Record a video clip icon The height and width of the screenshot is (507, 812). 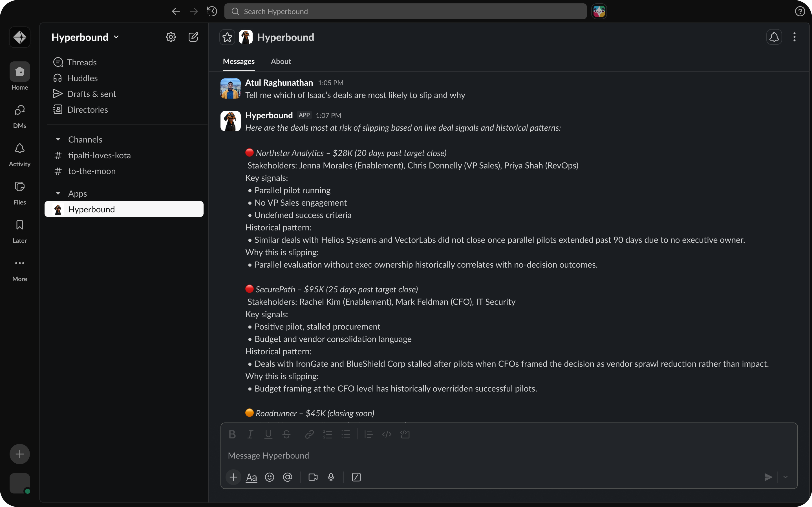(x=313, y=477)
